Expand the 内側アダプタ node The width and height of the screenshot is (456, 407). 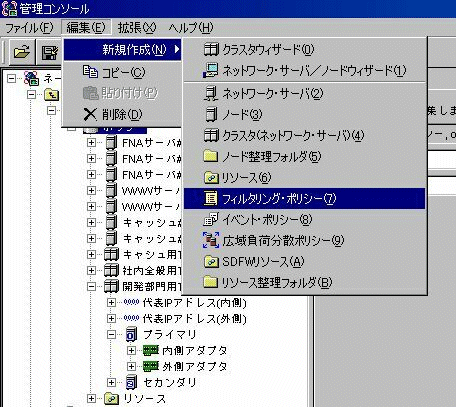pos(131,351)
